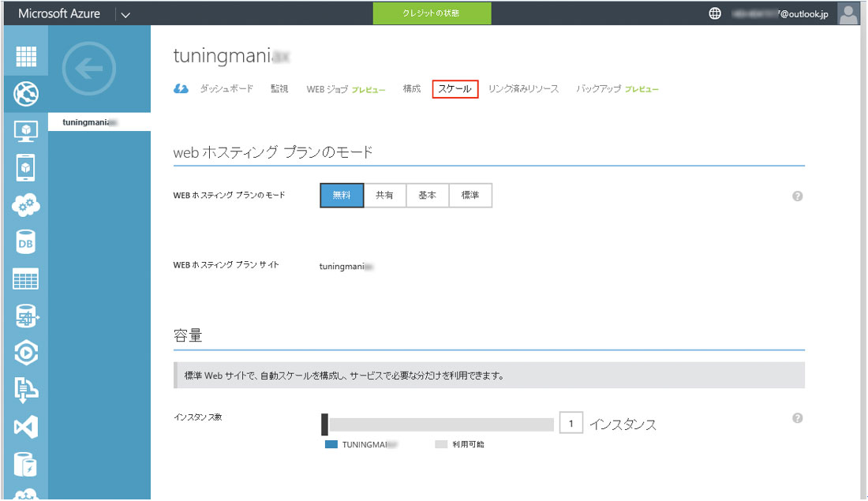Click the tuningmani page title

231,56
